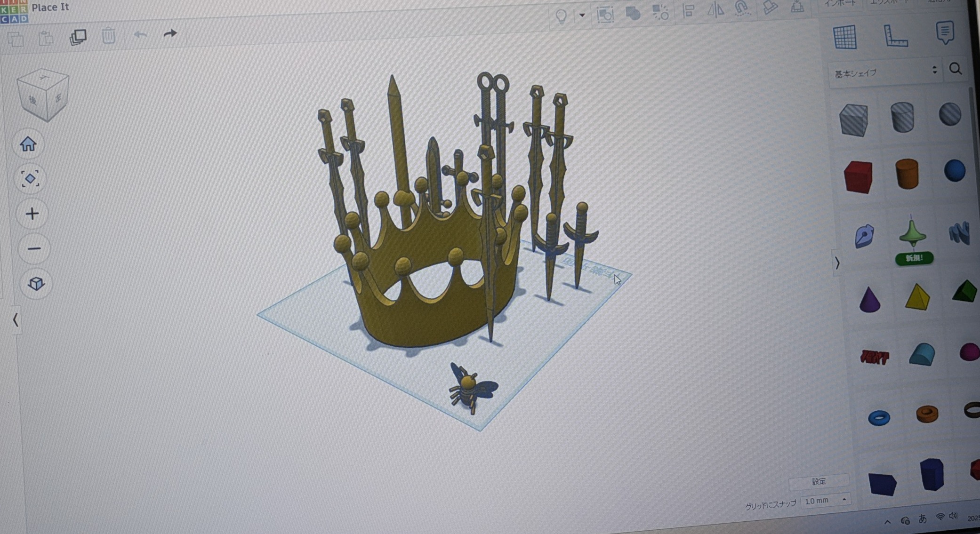Zoom out with the minus icon
This screenshot has width=980, height=534.
tap(34, 248)
